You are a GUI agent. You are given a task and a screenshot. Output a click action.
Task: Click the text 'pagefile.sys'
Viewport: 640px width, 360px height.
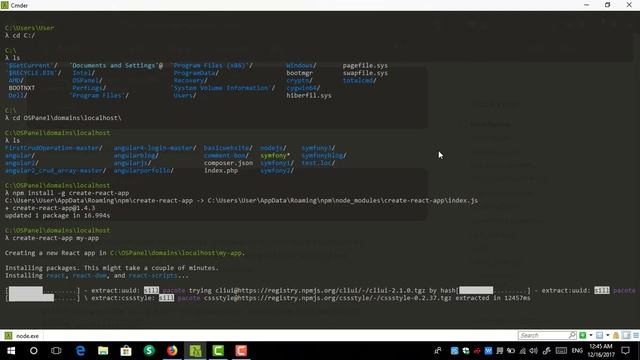pyautogui.click(x=365, y=65)
